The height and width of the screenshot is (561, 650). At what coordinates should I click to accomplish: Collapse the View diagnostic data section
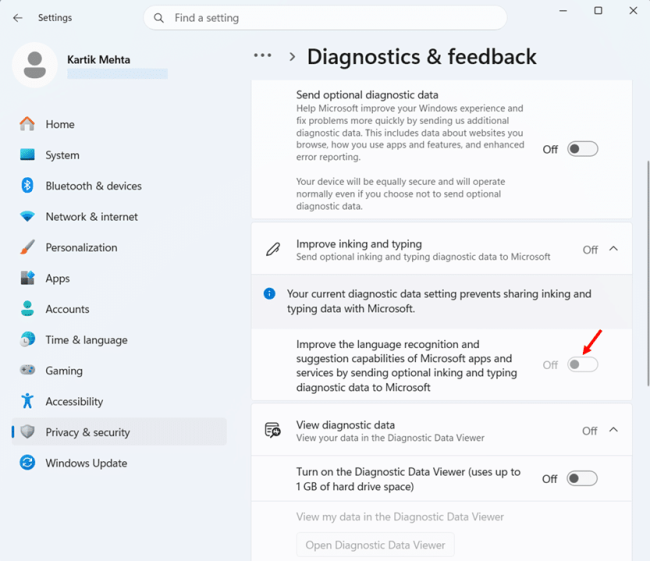[x=614, y=430]
